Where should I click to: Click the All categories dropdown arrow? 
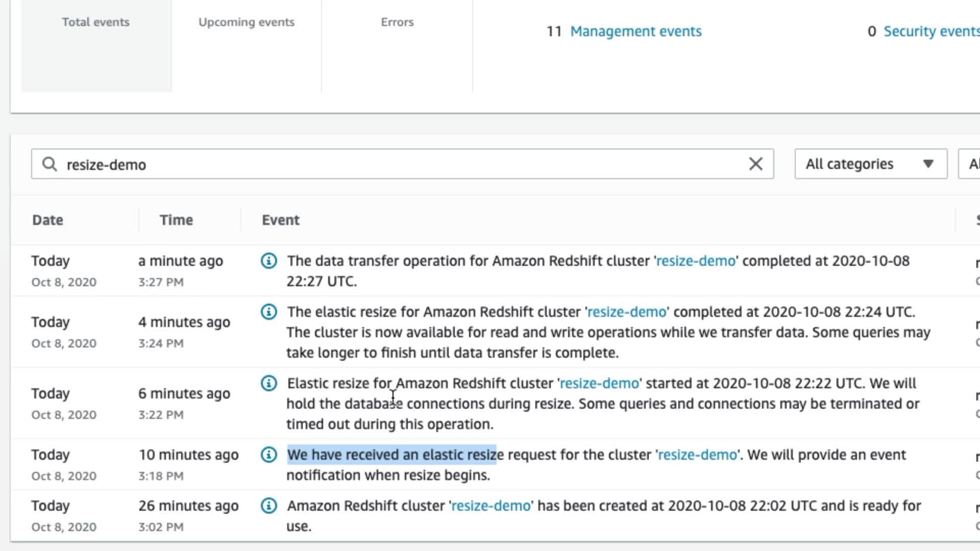[x=928, y=164]
